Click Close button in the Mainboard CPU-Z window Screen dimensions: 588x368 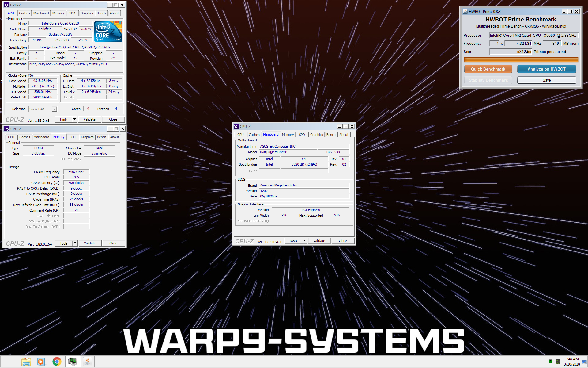point(343,241)
